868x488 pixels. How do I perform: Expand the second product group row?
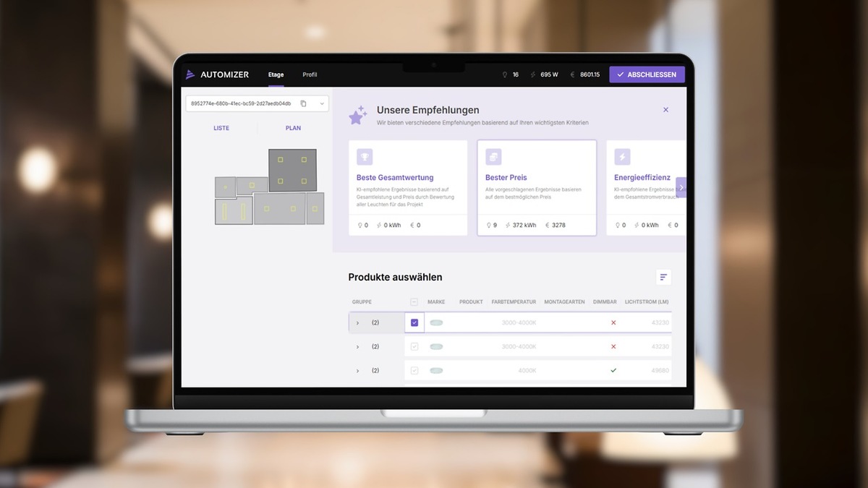pos(358,346)
